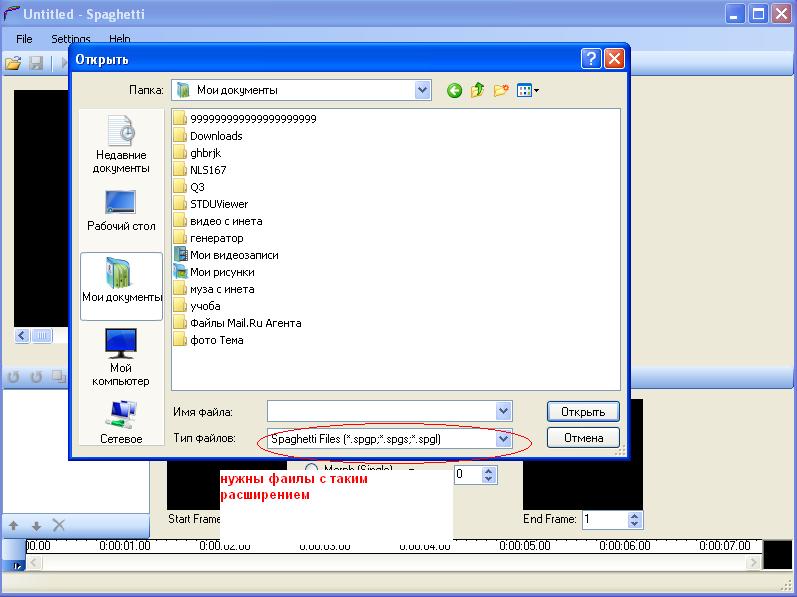797x597 pixels.
Task: Select Мой компьютер in the places bar
Action: click(x=121, y=358)
